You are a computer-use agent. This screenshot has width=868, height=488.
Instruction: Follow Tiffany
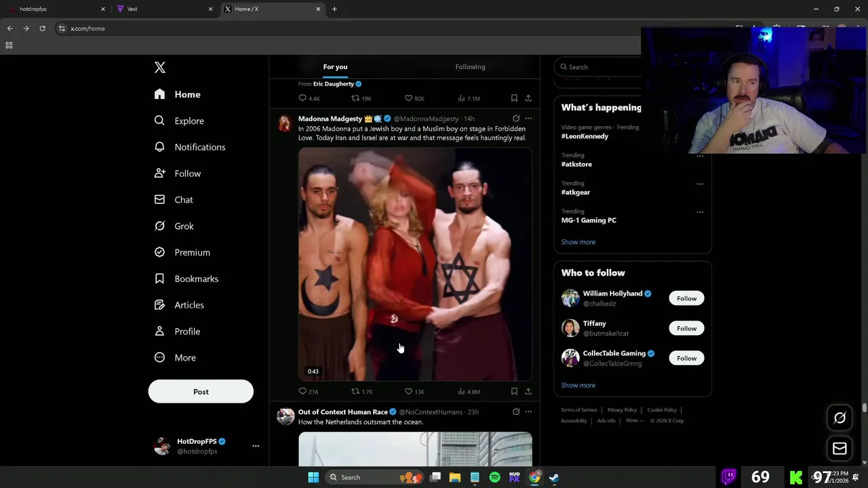click(686, 328)
